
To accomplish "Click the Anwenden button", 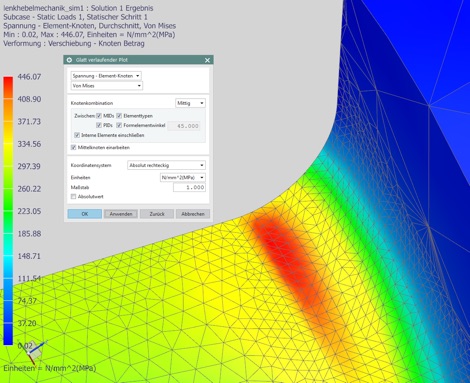I will [x=121, y=214].
